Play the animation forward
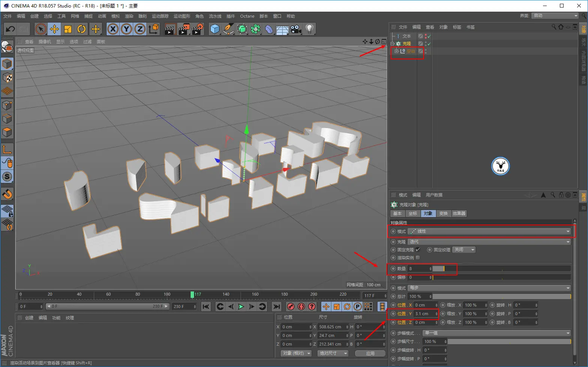Screen dimensions: 588x367 tap(241, 307)
